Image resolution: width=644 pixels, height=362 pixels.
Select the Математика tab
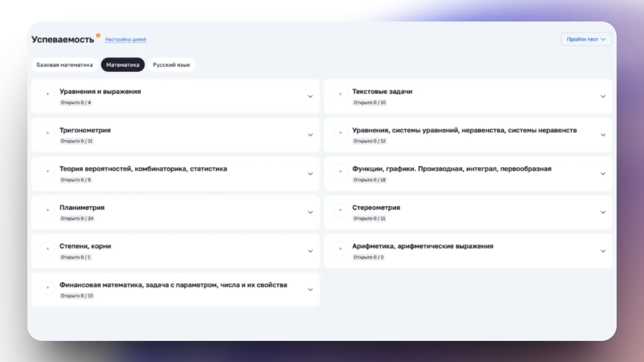tap(123, 65)
